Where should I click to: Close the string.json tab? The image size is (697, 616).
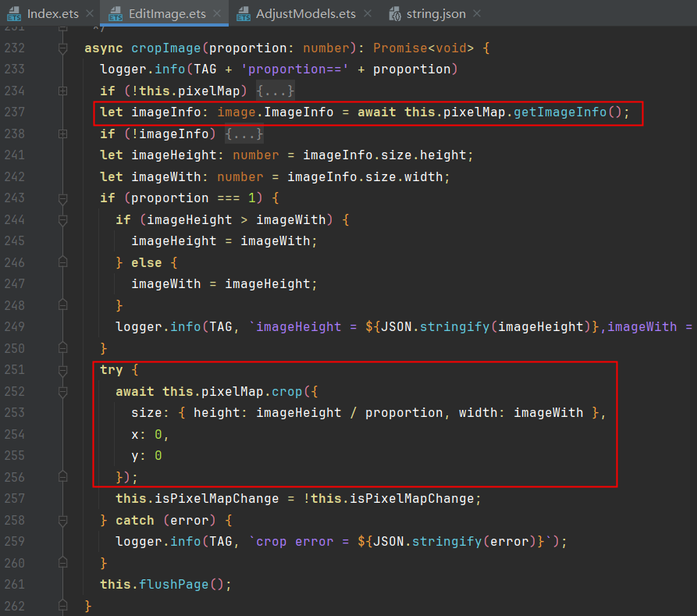click(477, 14)
